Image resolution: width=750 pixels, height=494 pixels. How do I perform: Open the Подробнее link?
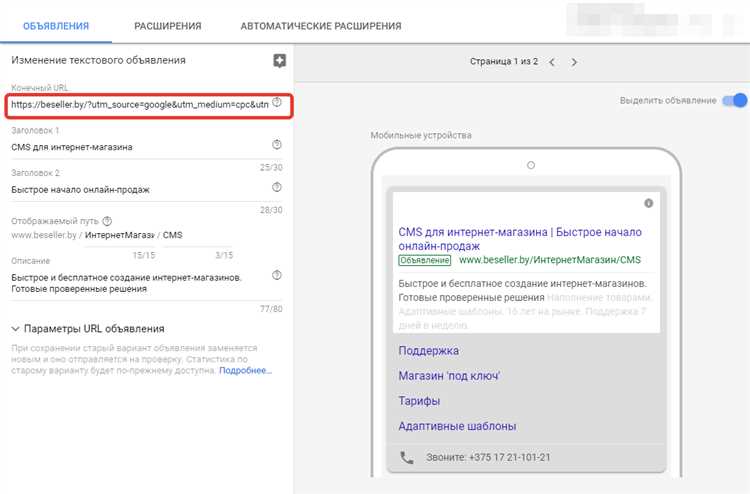[245, 370]
